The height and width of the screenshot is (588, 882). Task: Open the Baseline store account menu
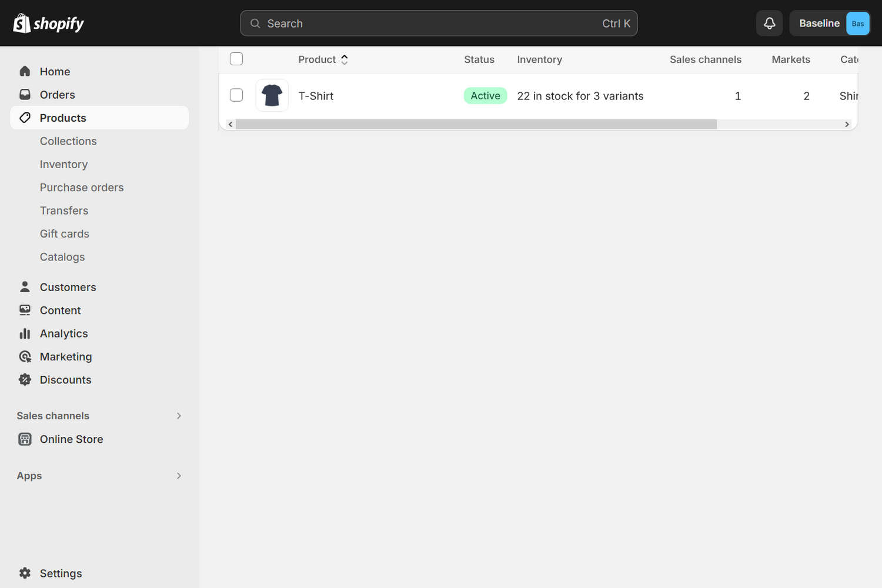pos(830,24)
